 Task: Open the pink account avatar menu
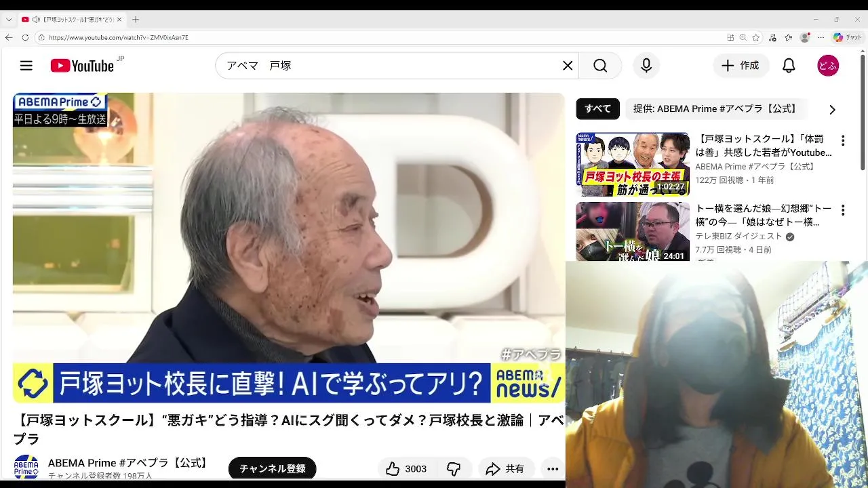click(828, 66)
